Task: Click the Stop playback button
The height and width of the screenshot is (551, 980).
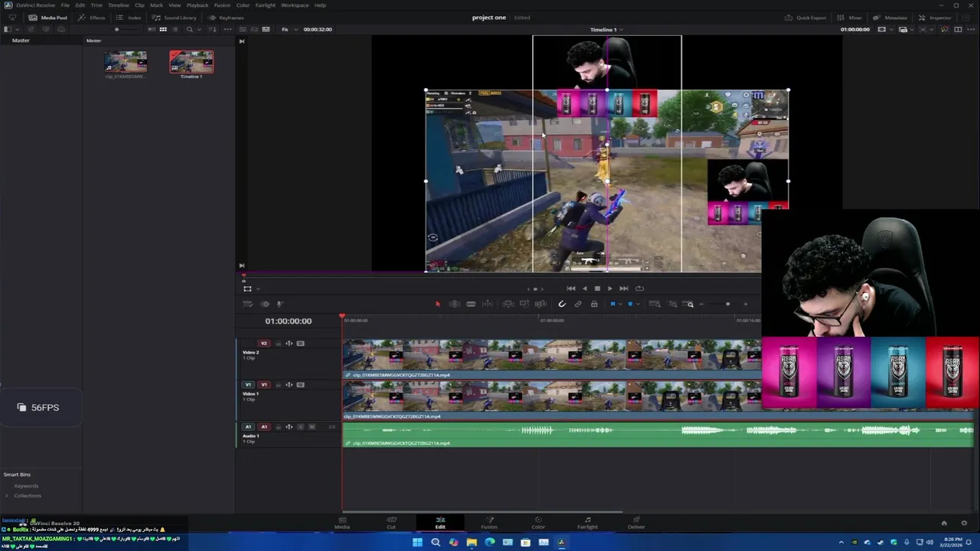Action: click(x=597, y=289)
